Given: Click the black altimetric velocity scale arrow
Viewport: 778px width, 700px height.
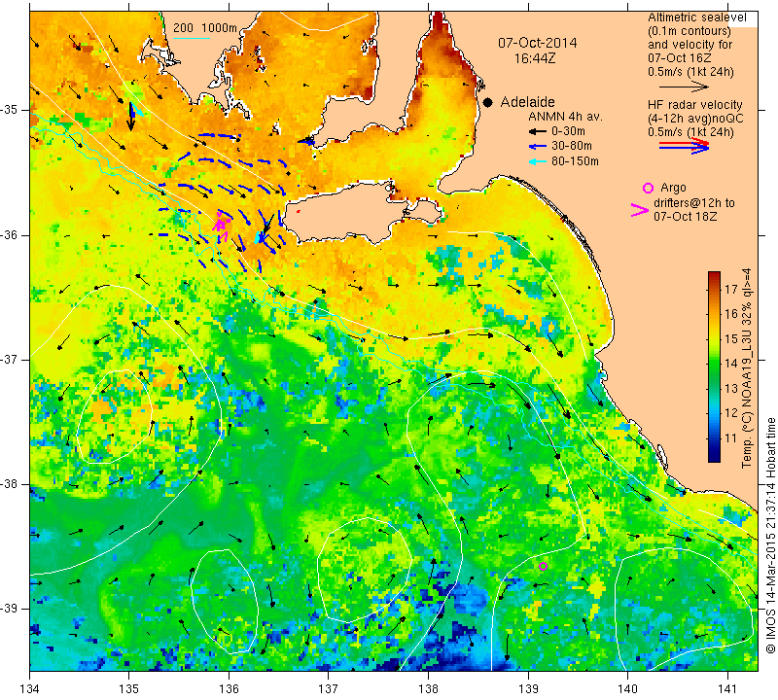Looking at the screenshot, I should [684, 87].
